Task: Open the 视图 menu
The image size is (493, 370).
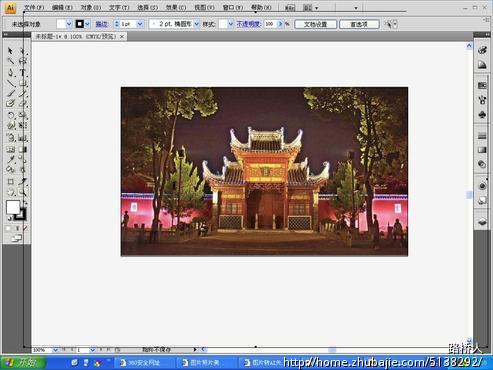Action: (204, 7)
